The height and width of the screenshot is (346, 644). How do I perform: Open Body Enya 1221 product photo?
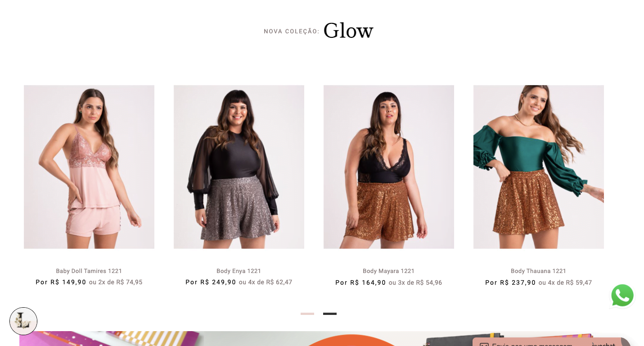pyautogui.click(x=239, y=167)
